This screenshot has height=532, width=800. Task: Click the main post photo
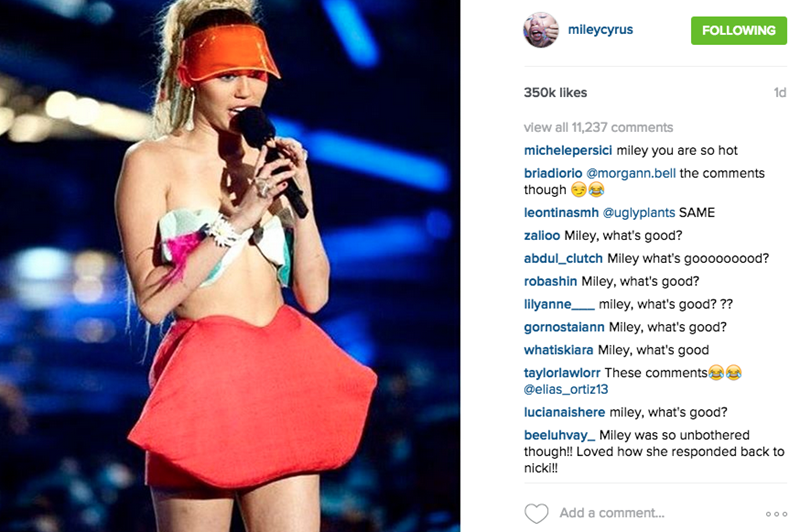point(230,266)
